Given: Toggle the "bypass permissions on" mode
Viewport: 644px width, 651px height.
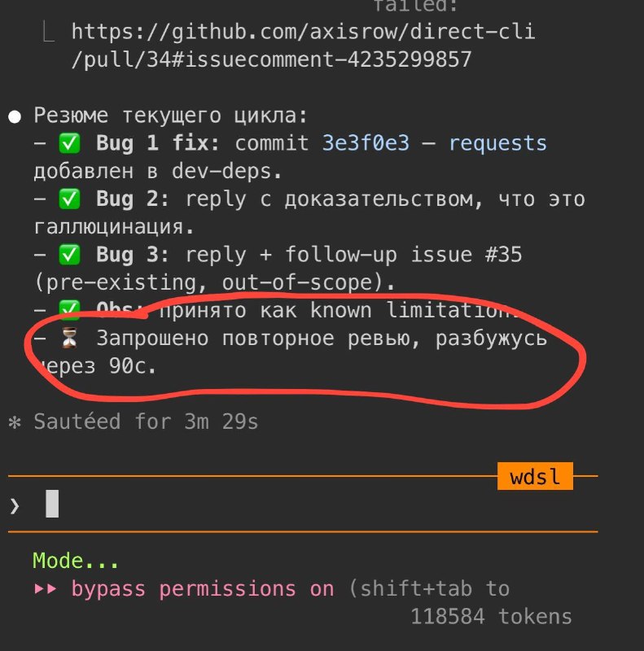Looking at the screenshot, I should point(204,588).
